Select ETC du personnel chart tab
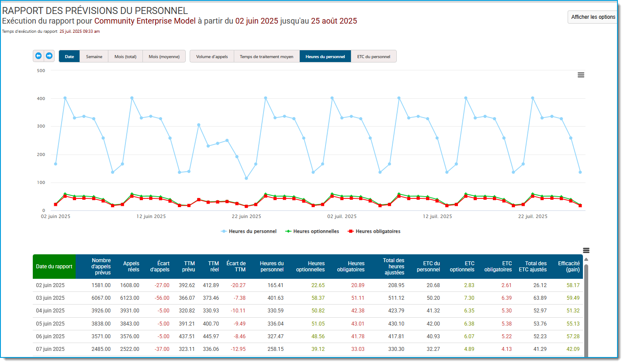The height and width of the screenshot is (364, 624). click(374, 56)
